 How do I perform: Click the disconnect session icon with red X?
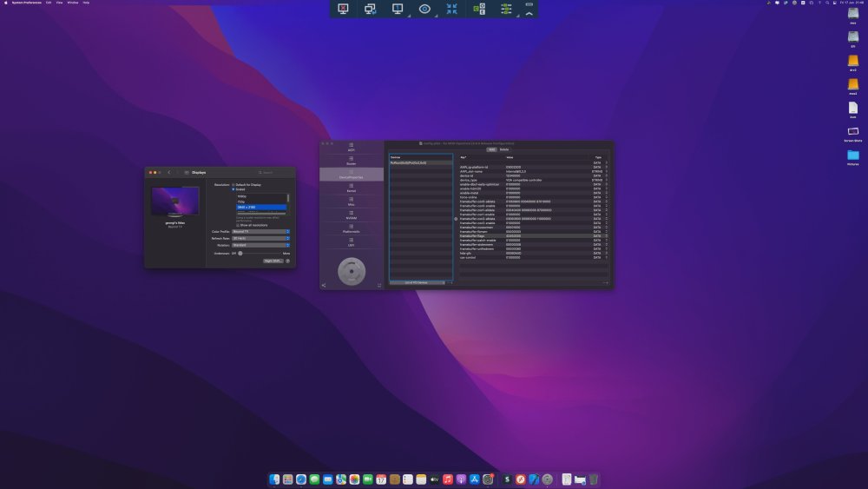click(x=343, y=9)
